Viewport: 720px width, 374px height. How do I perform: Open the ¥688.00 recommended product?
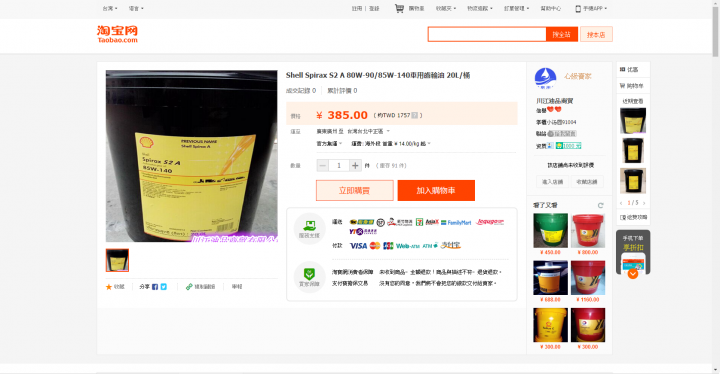(x=550, y=278)
